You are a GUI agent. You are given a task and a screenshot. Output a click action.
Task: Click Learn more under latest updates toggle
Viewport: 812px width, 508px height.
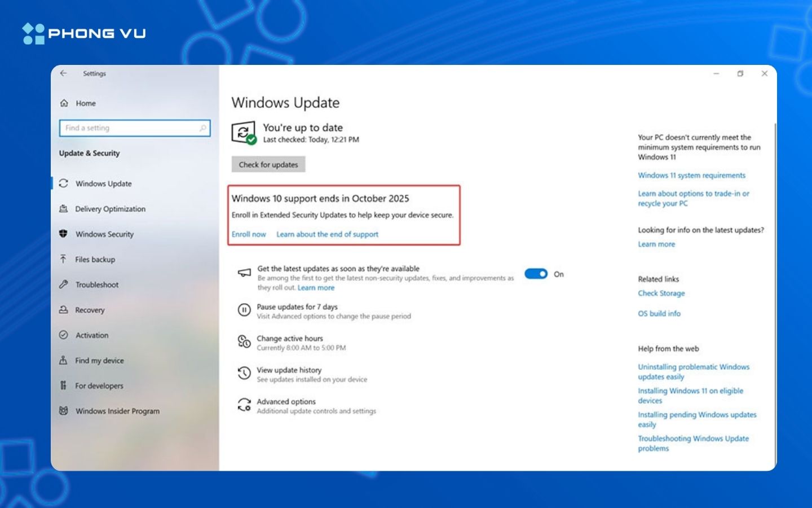click(x=316, y=288)
